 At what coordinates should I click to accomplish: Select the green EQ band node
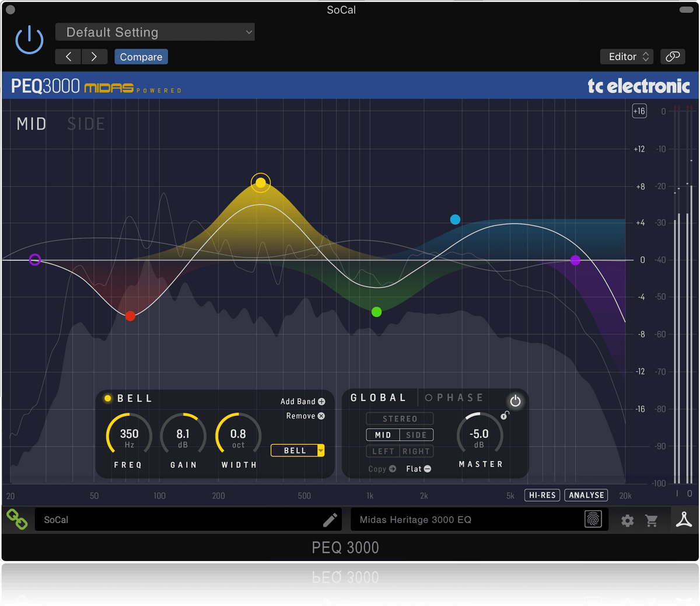tap(377, 312)
